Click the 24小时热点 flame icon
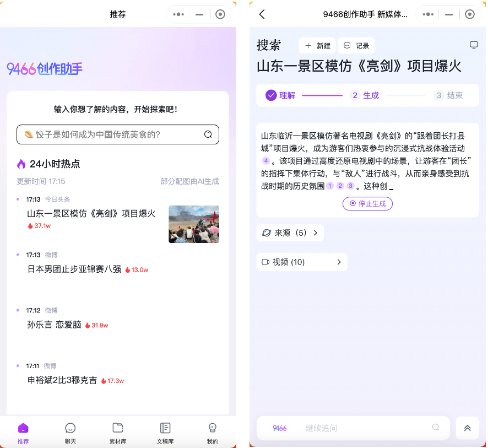 tap(21, 164)
